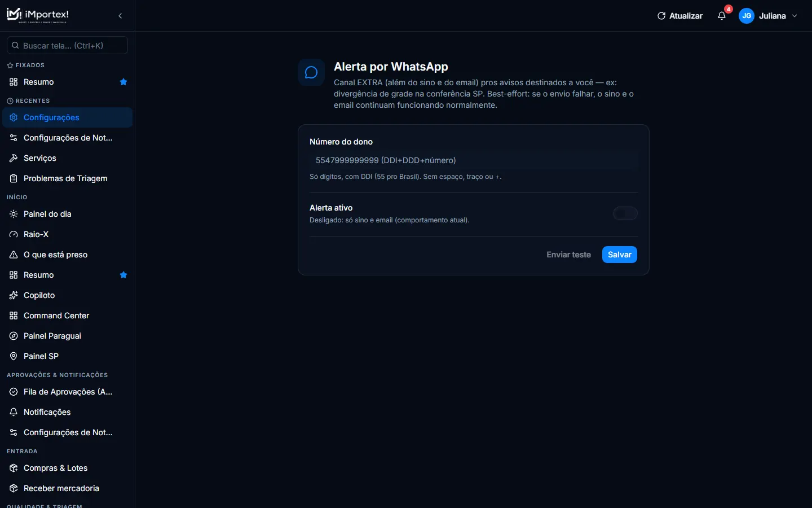812x508 pixels.
Task: Launch the Copiloto sparkle icon
Action: 14,295
